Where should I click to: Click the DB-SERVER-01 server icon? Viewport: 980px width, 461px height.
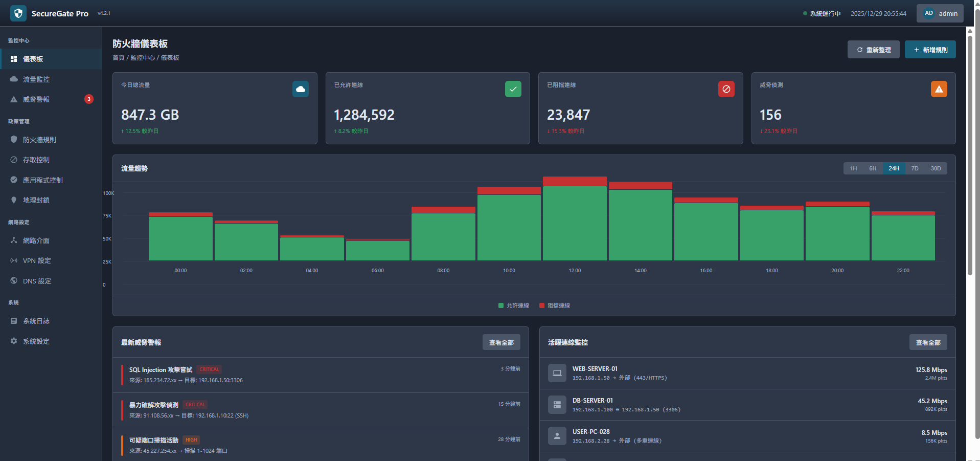point(557,405)
